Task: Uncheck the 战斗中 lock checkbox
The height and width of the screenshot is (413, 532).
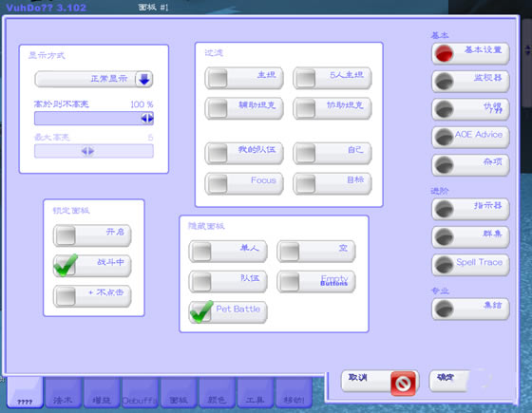Action: pos(66,266)
